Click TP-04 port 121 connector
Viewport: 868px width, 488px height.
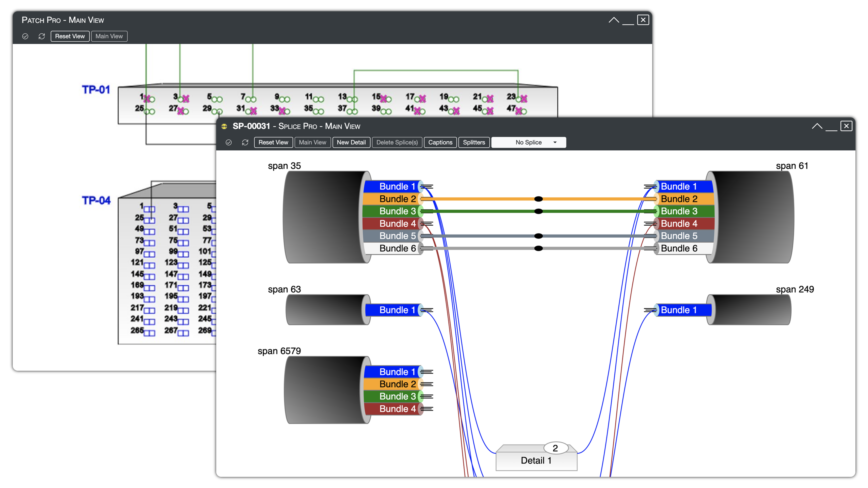coord(149,265)
